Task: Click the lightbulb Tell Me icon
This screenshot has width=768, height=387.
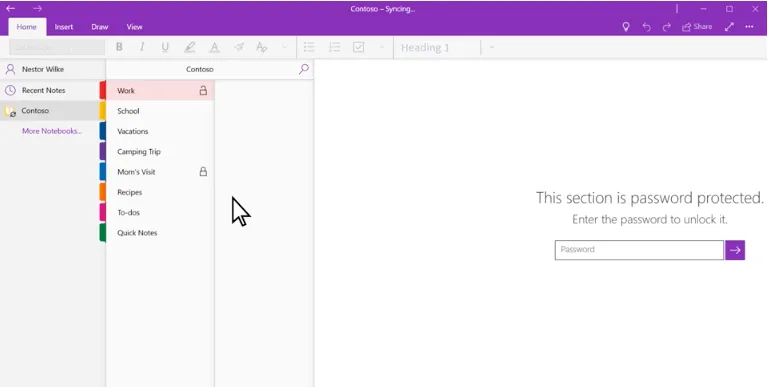Action: pyautogui.click(x=625, y=27)
